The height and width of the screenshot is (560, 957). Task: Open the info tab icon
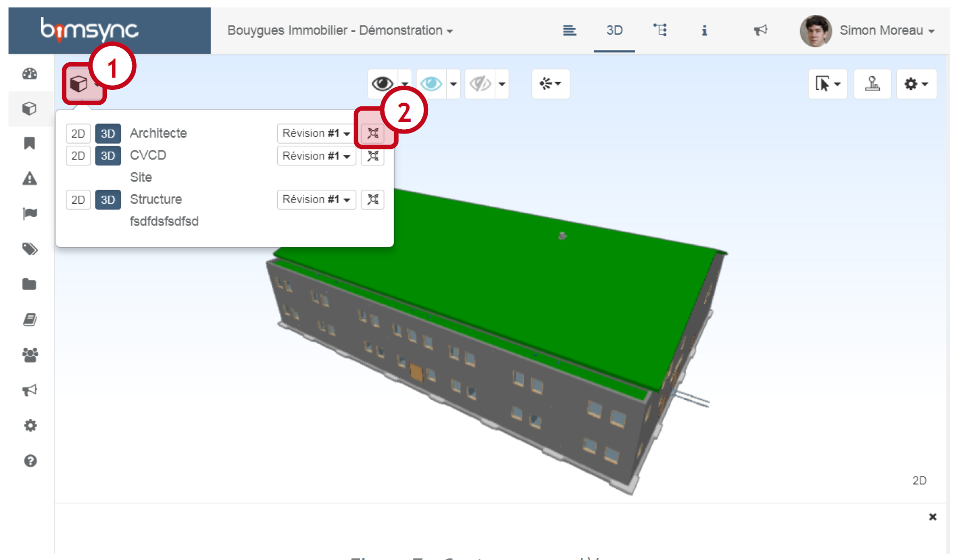(x=704, y=30)
